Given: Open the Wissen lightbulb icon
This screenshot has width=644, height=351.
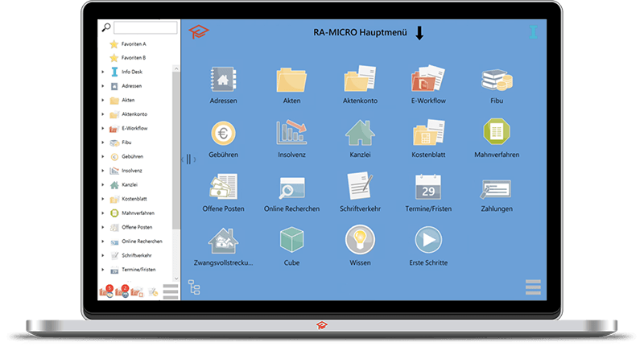Looking at the screenshot, I should click(360, 240).
